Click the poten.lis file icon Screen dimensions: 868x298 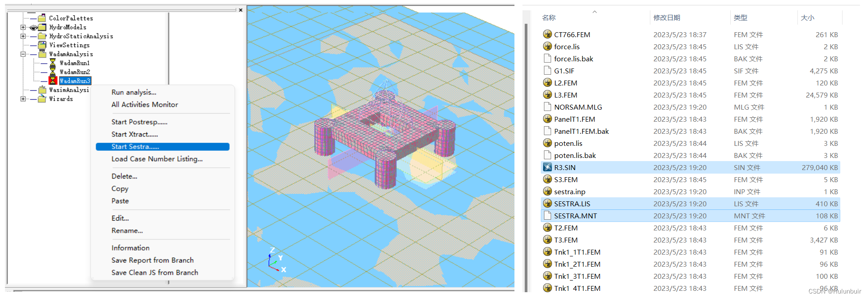pos(547,143)
